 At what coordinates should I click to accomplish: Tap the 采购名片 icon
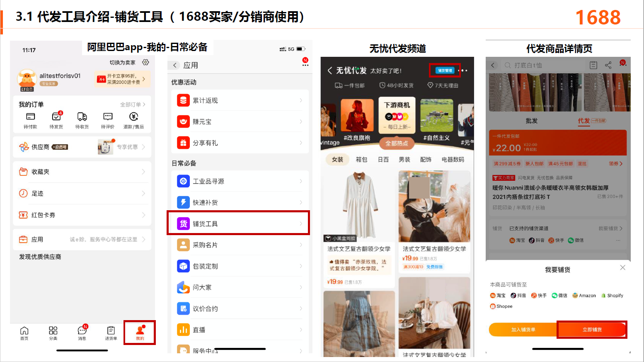tap(183, 245)
